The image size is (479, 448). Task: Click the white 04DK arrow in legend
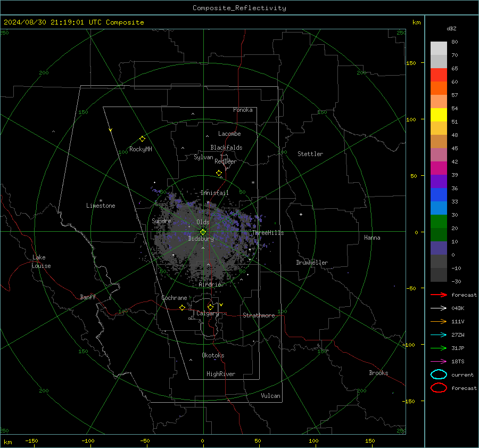pyautogui.click(x=439, y=308)
